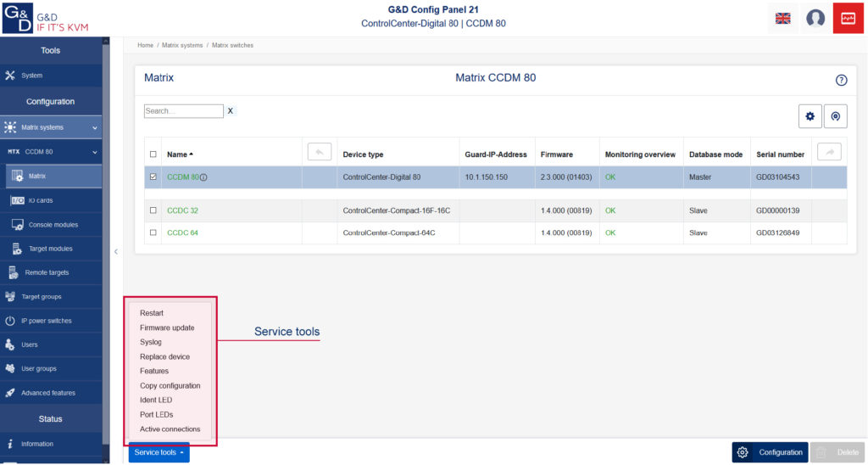
Task: Click the info icon next to CCDM 80
Action: point(203,177)
